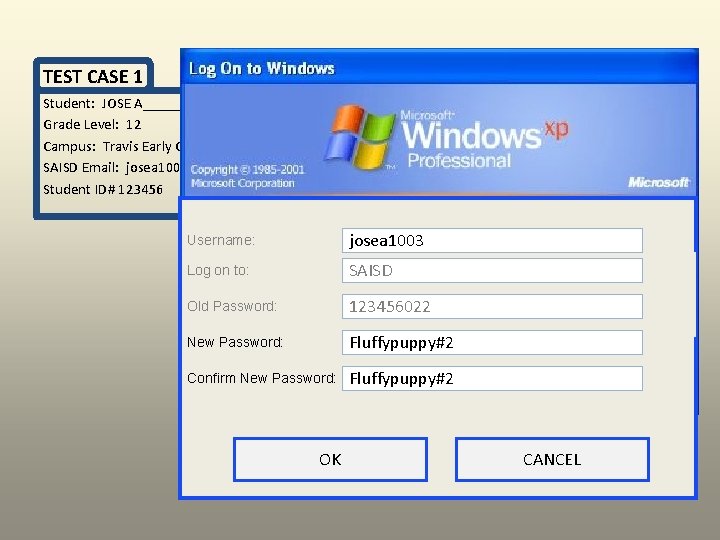Focus the Log on to field showing SAISD
This screenshot has height=540, width=720.
492,270
